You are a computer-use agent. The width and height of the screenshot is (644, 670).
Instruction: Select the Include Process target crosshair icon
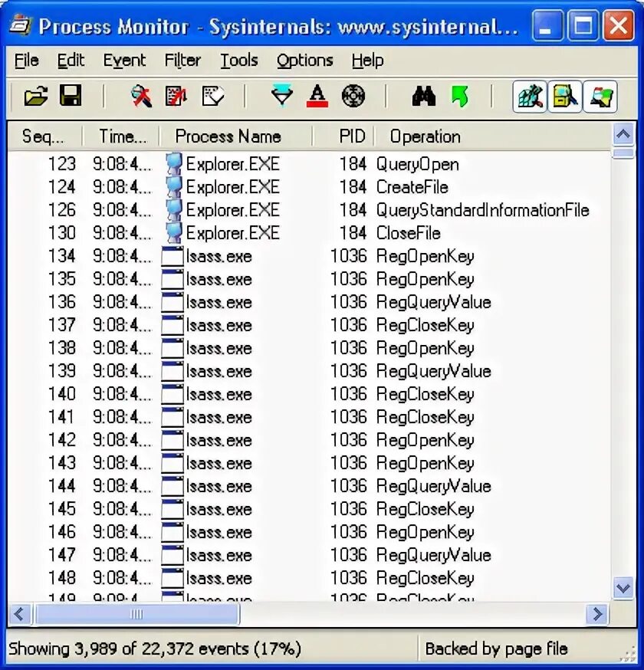pyautogui.click(x=353, y=96)
